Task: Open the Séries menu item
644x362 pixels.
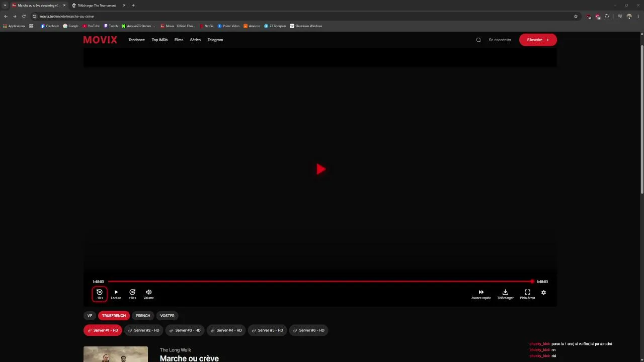Action: [x=195, y=40]
